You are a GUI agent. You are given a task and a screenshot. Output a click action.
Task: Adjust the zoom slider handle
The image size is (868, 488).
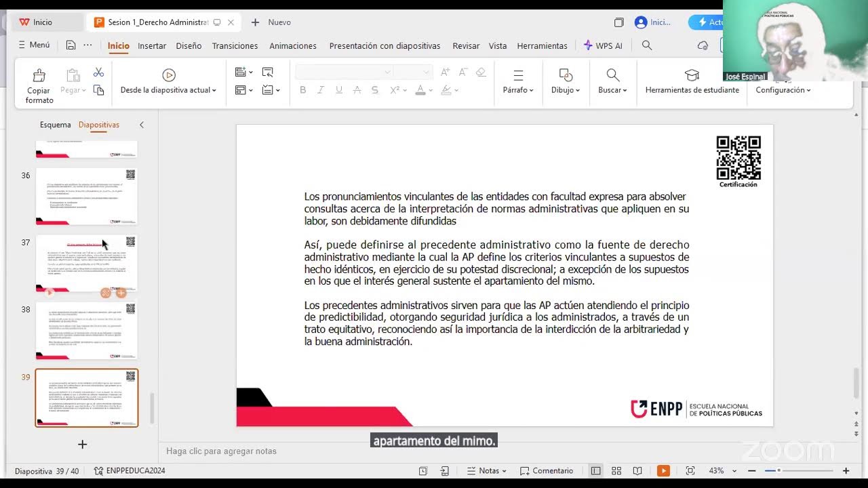coord(779,471)
